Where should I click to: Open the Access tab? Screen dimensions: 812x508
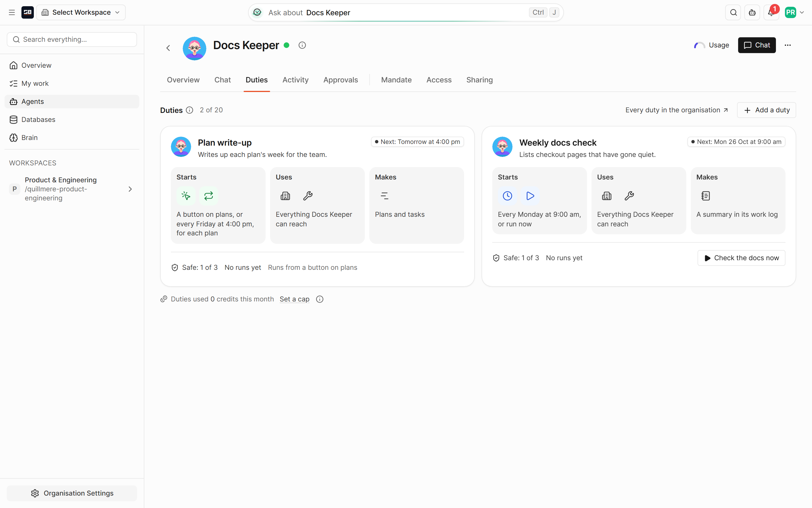(439, 80)
